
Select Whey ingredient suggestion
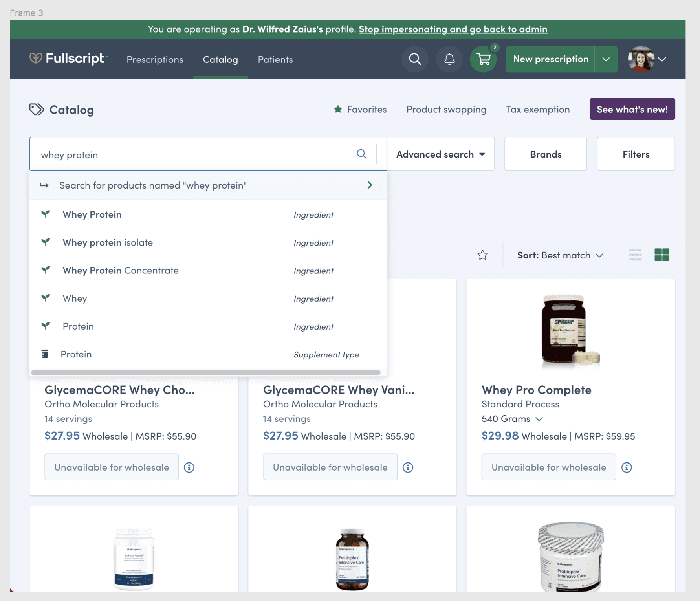208,298
